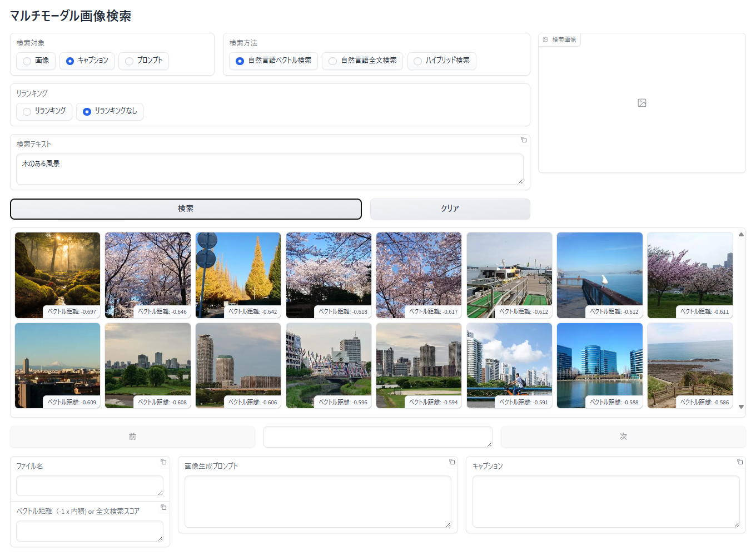Choose ハイブリッド検索 method
This screenshot has height=555, width=756.
coord(442,61)
